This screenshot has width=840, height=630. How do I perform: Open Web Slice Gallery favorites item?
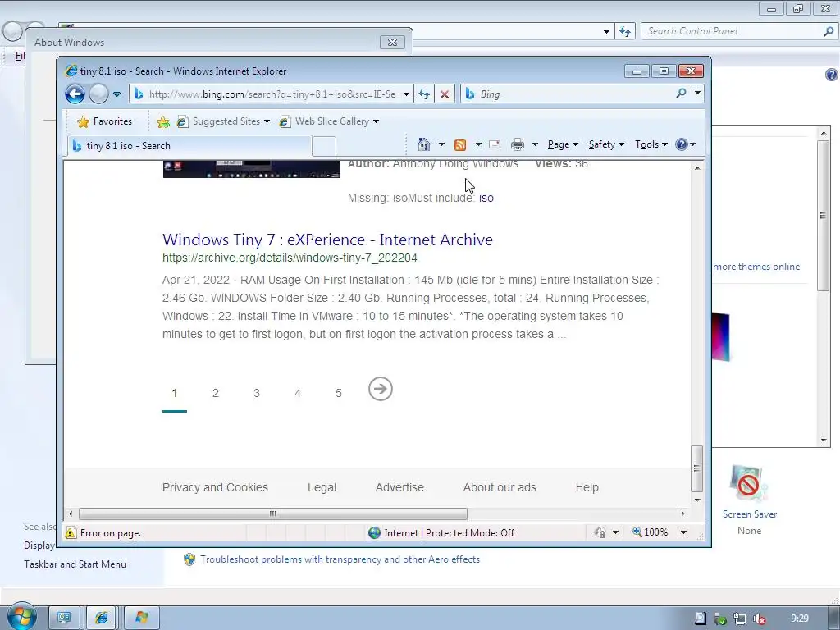(x=329, y=121)
